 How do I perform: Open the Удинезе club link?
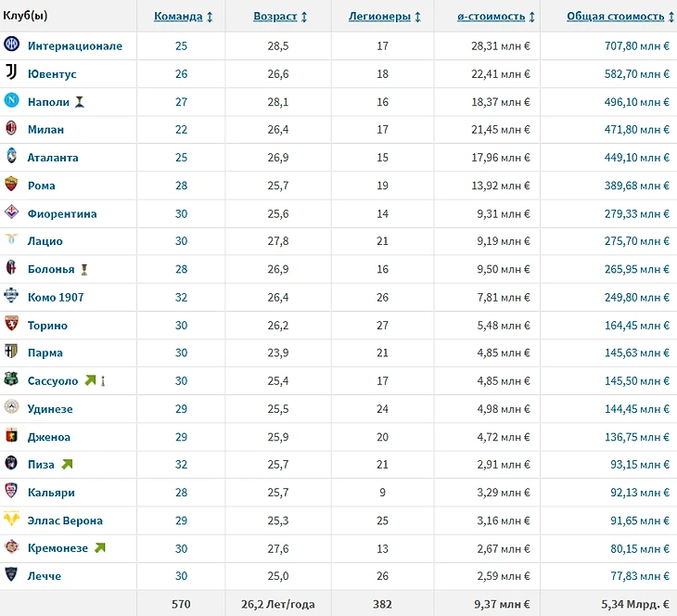click(x=50, y=409)
